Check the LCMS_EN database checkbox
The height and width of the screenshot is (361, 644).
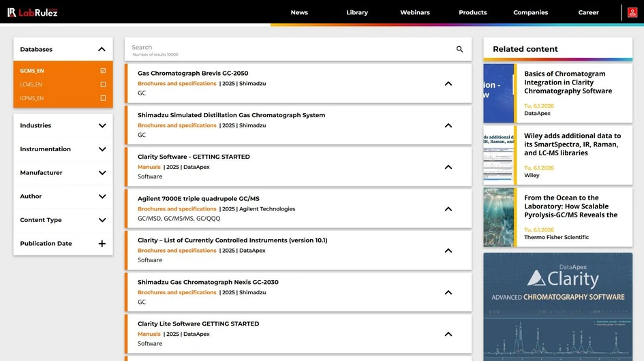pyautogui.click(x=103, y=84)
